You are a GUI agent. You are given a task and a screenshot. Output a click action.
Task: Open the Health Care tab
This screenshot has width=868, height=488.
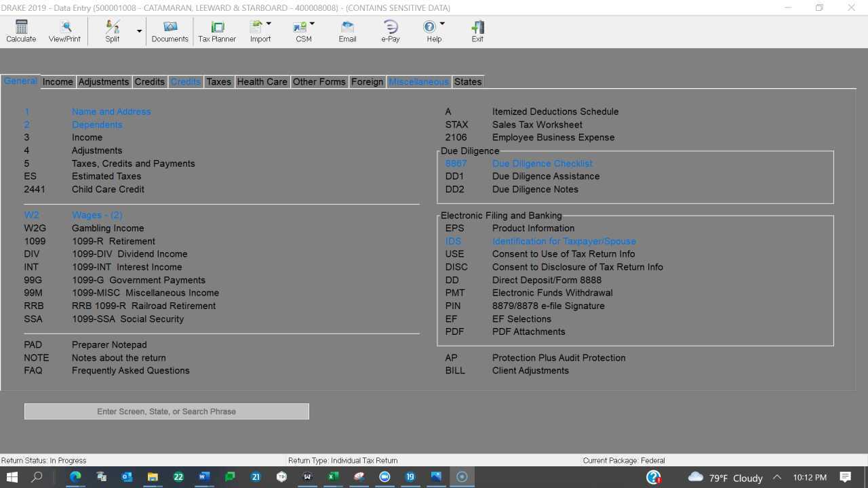[262, 82]
